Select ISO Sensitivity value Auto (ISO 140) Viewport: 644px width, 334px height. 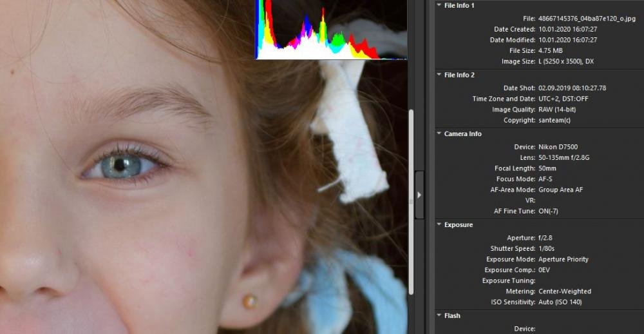tap(560, 302)
